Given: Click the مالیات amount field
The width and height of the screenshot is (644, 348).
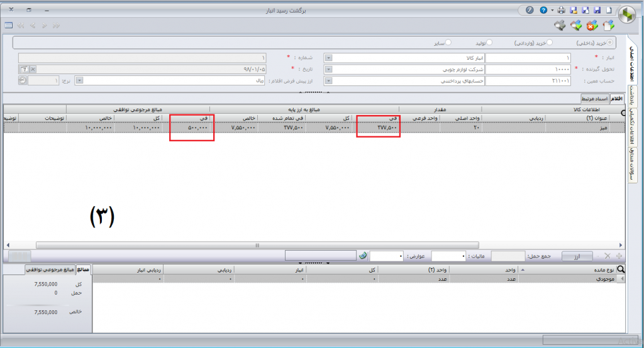Looking at the screenshot, I should coord(448,256).
